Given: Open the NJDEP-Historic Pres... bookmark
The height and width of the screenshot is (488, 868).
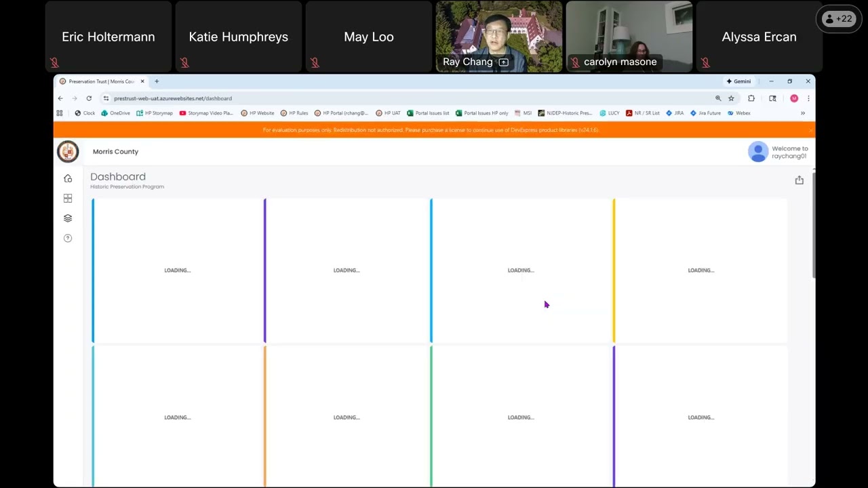Looking at the screenshot, I should [565, 113].
